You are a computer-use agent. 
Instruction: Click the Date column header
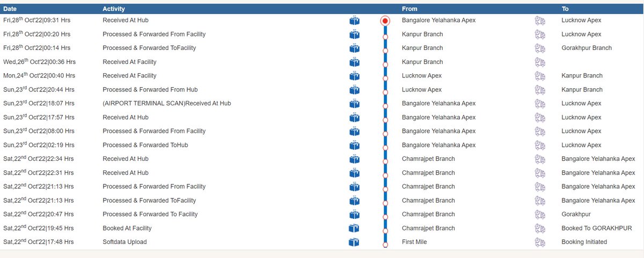tap(10, 9)
